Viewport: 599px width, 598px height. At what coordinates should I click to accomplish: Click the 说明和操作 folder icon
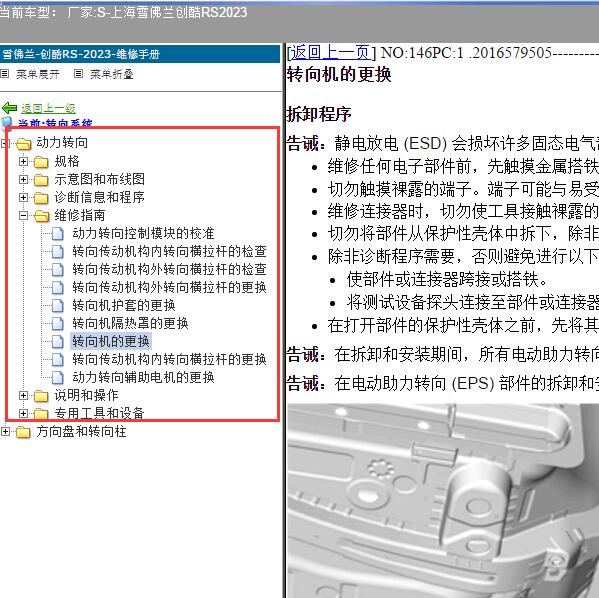click(x=41, y=396)
